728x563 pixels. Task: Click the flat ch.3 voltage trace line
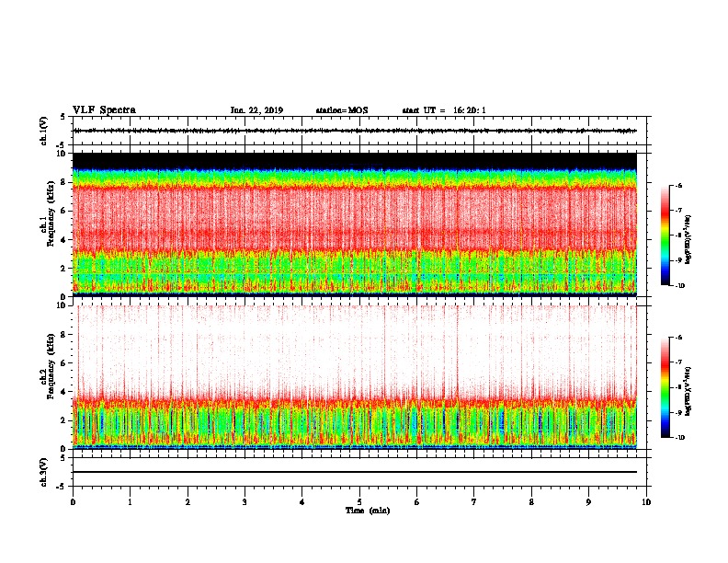355,472
